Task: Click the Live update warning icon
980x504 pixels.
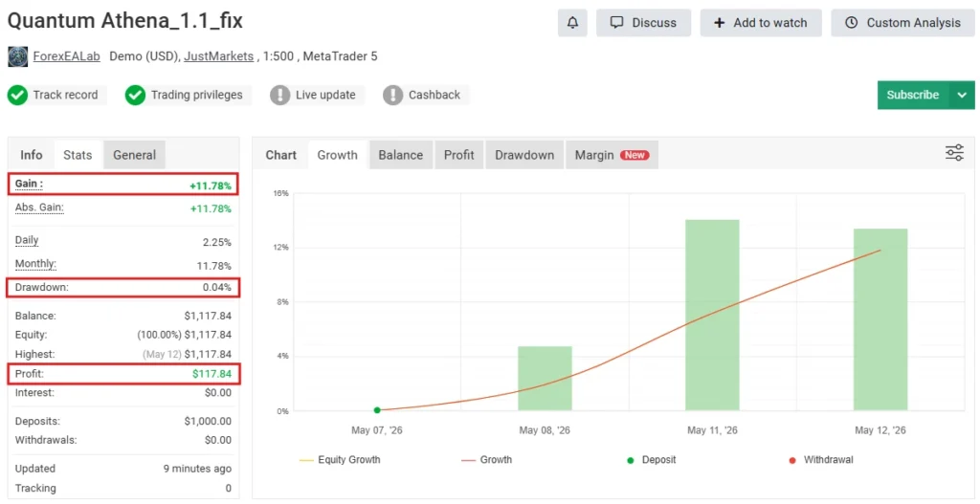Action: point(280,95)
